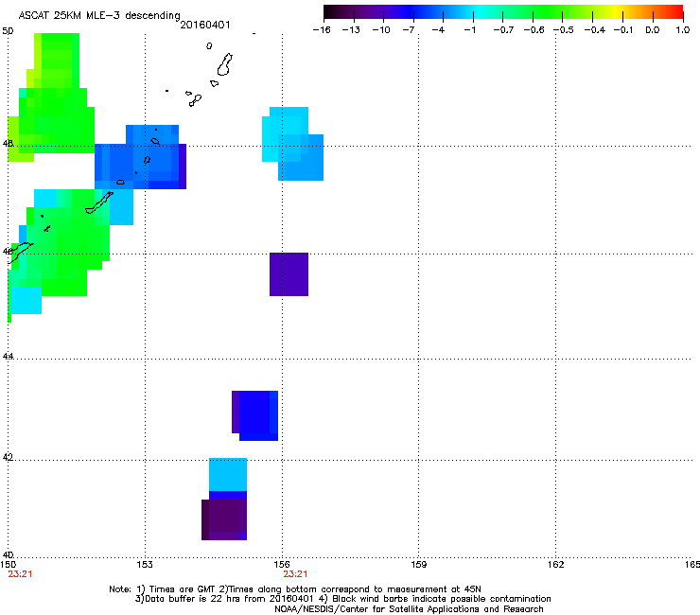Click the black end of the color bar
Viewport: 700px width, 615px height.
[x=329, y=12]
